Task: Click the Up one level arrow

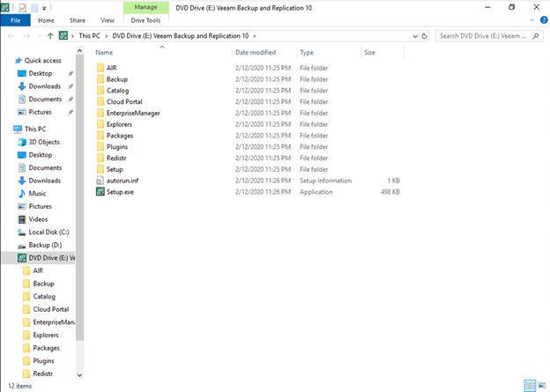Action: coord(50,36)
